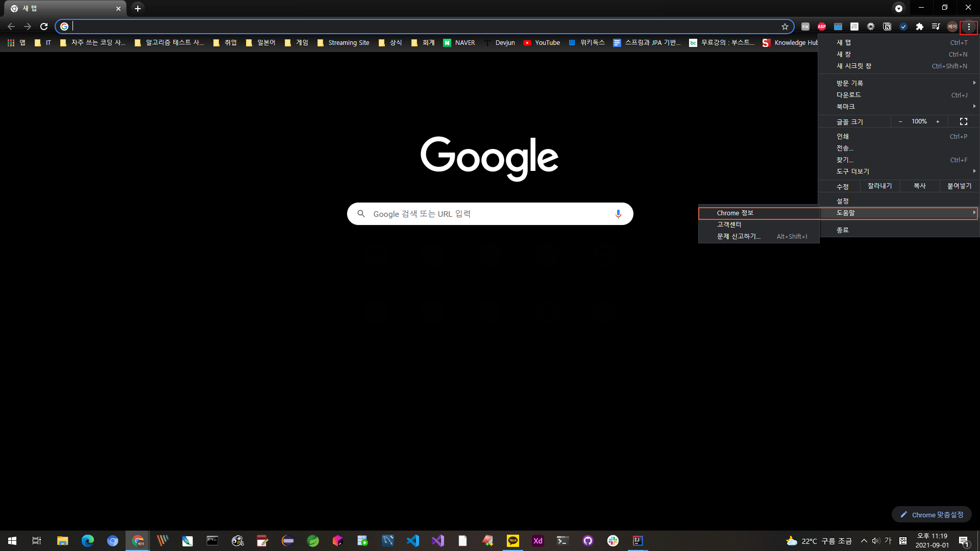The image size is (980, 551).
Task: Increase zoom with the plus button
Action: 938,121
